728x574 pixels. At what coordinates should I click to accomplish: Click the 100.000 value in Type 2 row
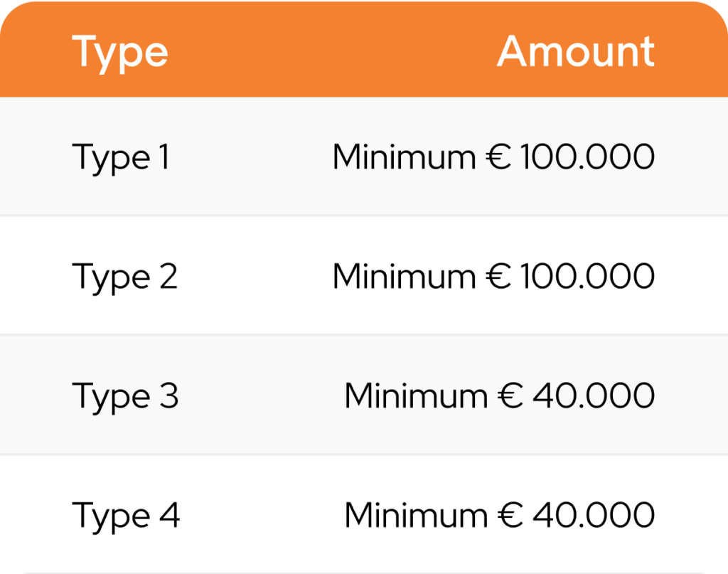(x=587, y=277)
